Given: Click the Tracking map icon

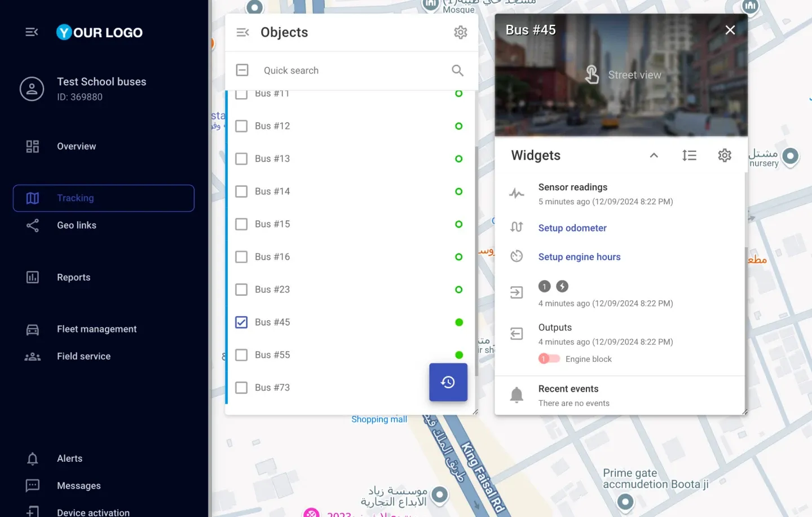Looking at the screenshot, I should 33,198.
